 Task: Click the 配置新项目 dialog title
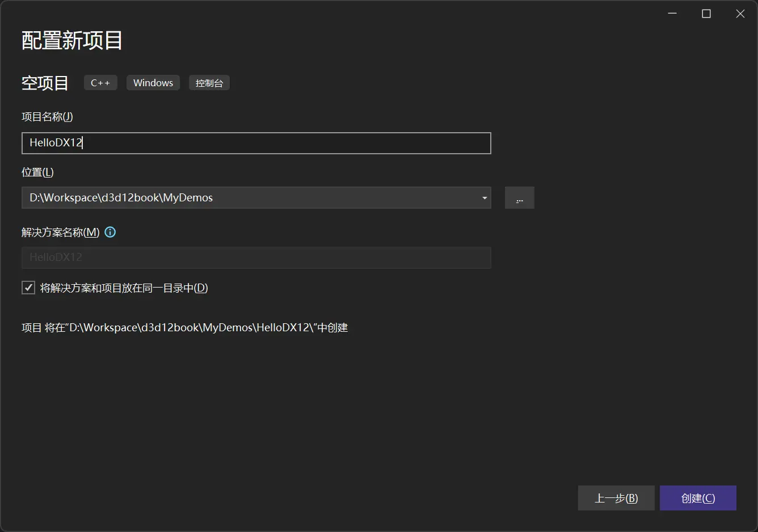[71, 40]
